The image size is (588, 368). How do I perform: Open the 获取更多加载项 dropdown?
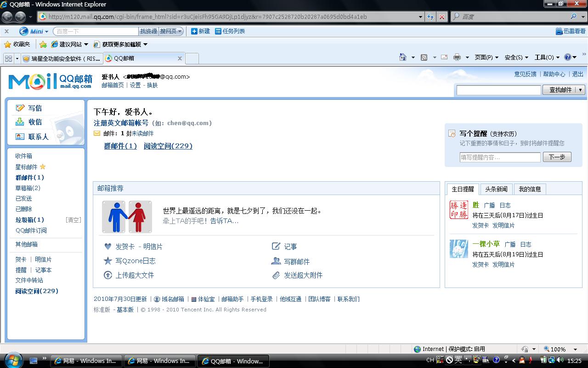(145, 45)
